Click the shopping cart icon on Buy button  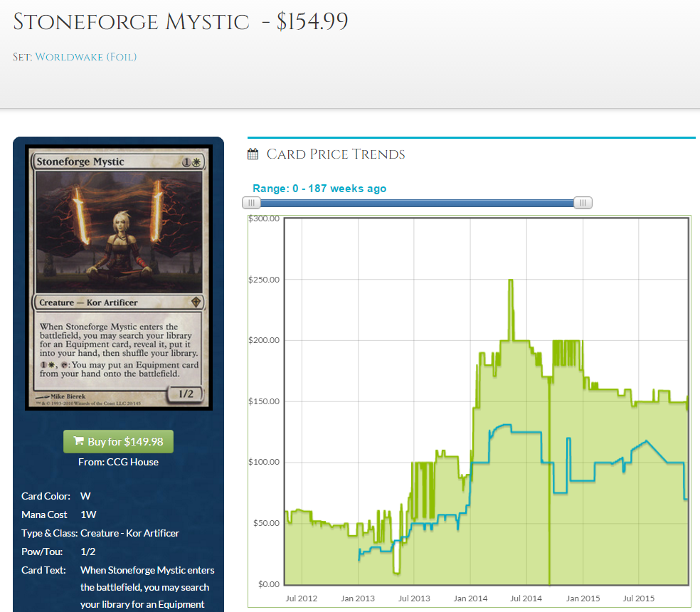[x=78, y=441]
